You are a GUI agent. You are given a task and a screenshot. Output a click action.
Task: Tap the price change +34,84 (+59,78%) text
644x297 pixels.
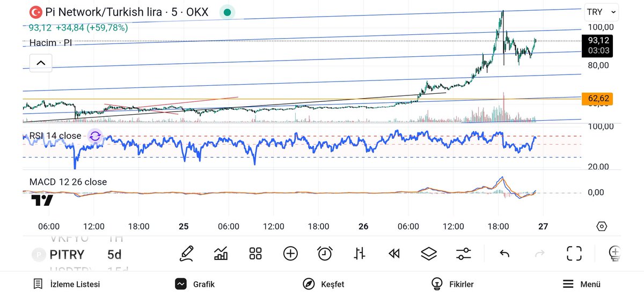pos(92,27)
